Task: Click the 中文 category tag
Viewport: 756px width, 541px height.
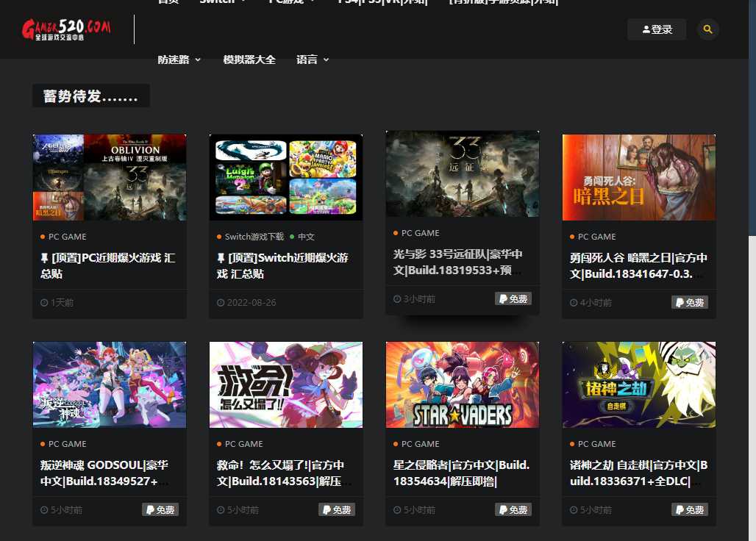Action: point(306,237)
